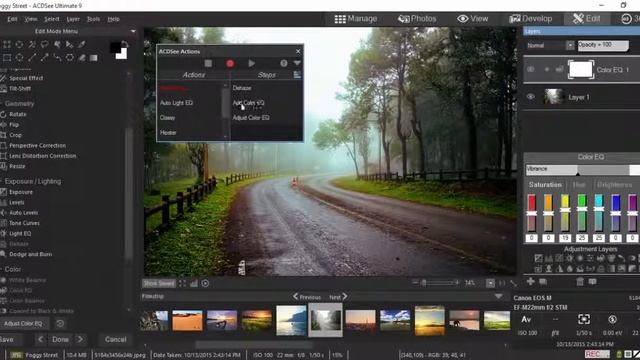Select the rectangular marquee selection tool

point(7,44)
